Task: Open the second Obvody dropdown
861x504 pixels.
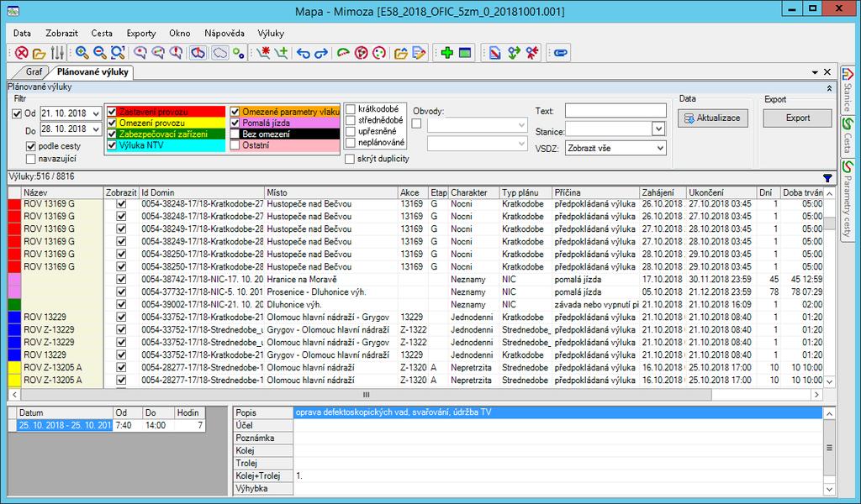Action: (x=521, y=144)
